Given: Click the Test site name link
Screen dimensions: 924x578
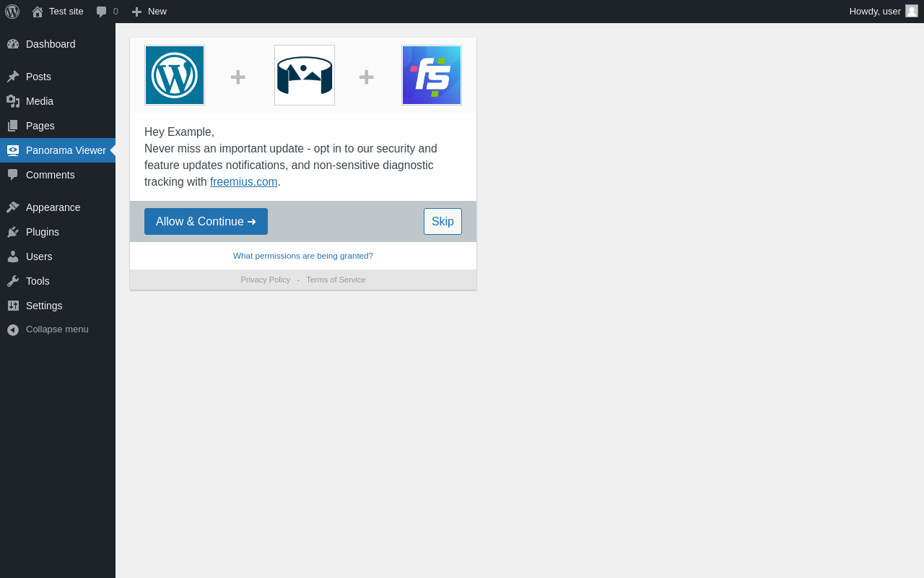Looking at the screenshot, I should tap(66, 12).
